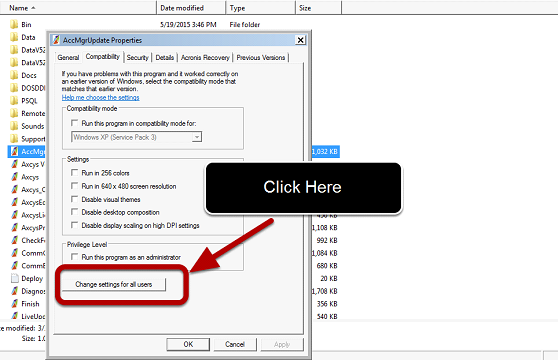Click the Deploy file icon
The width and height of the screenshot is (559, 361).
pyautogui.click(x=14, y=278)
